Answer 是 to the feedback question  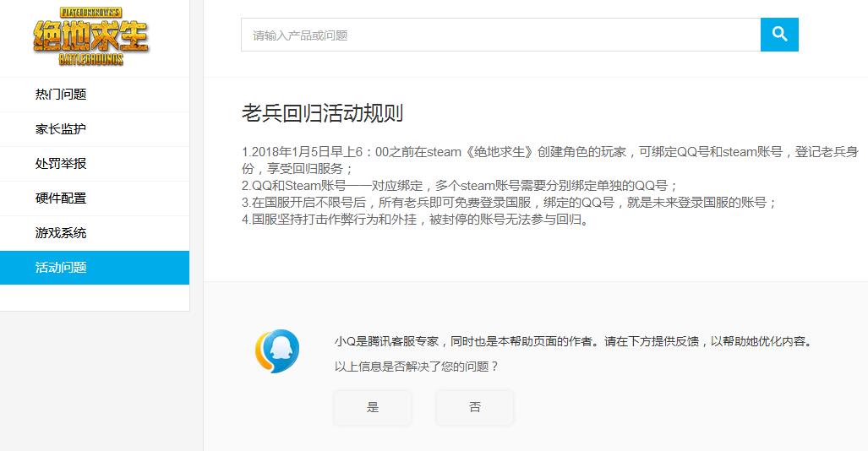tap(373, 407)
